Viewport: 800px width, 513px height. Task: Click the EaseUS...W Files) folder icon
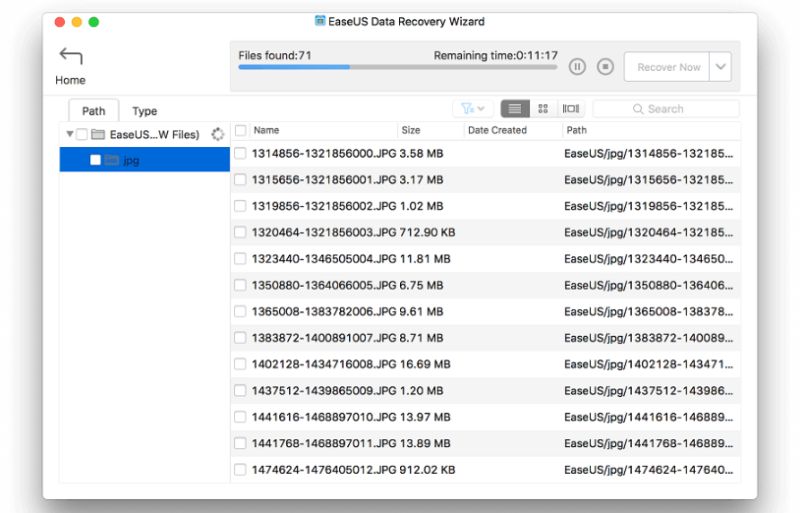(98, 134)
